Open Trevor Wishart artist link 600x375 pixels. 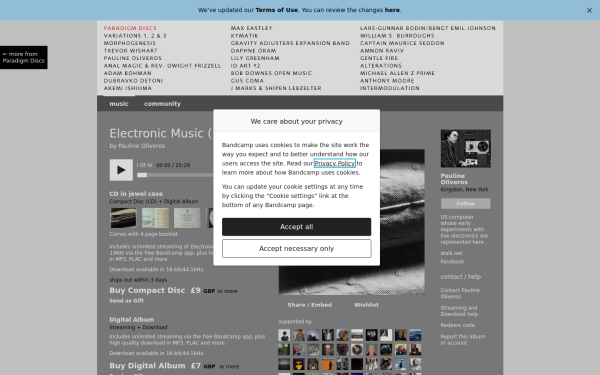[x=130, y=51]
